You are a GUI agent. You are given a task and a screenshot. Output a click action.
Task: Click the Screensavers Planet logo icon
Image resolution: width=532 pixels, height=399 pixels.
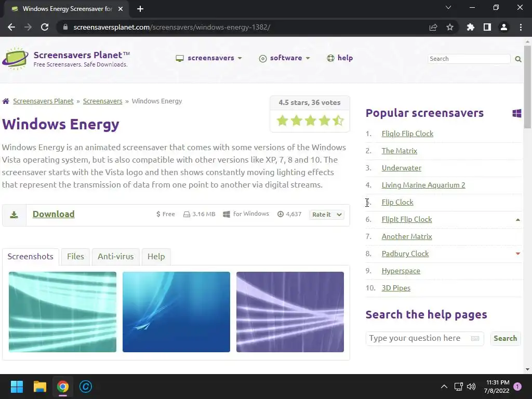15,59
